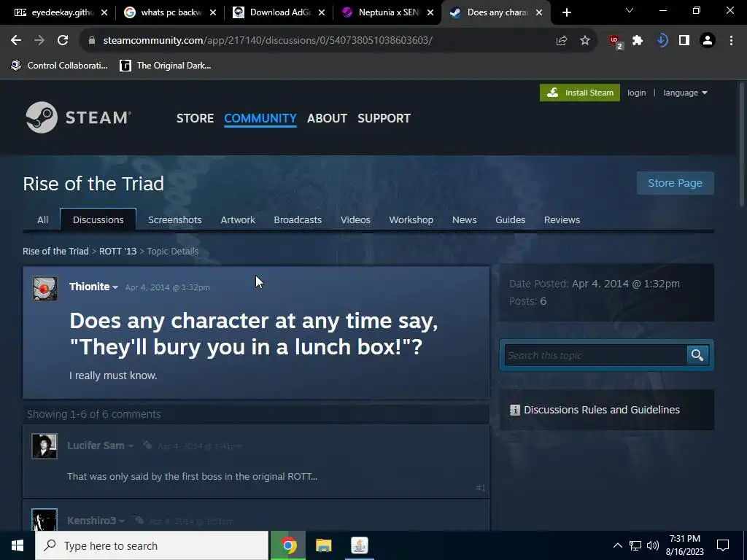Open Lucifer Sam's user dropdown
Image resolution: width=747 pixels, height=560 pixels.
click(x=131, y=446)
